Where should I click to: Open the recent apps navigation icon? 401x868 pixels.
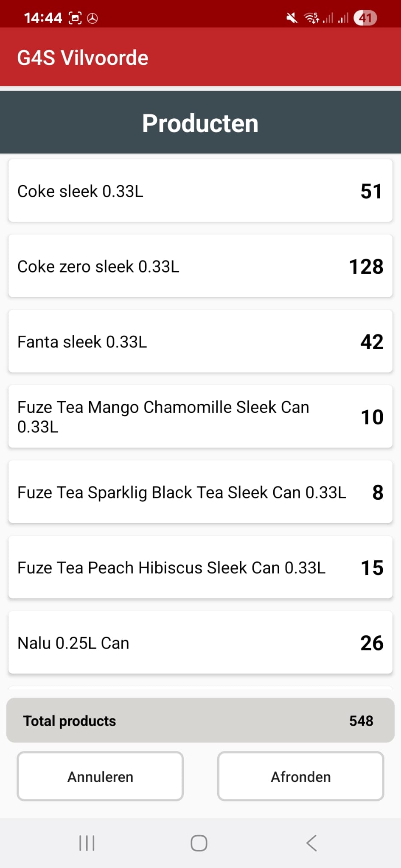(87, 843)
